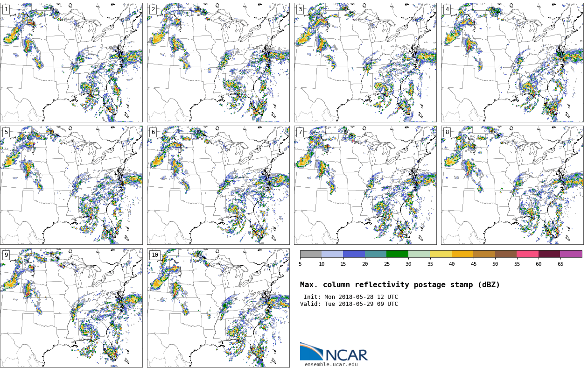Click the purple 65+ dBZ swatch
588x368 pixels.
(x=571, y=254)
